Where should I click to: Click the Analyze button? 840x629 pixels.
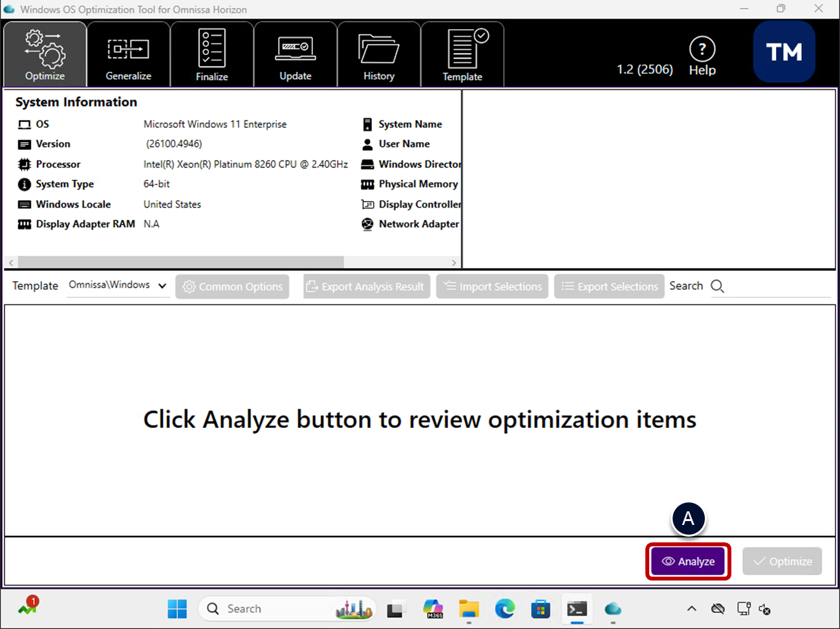tap(688, 561)
